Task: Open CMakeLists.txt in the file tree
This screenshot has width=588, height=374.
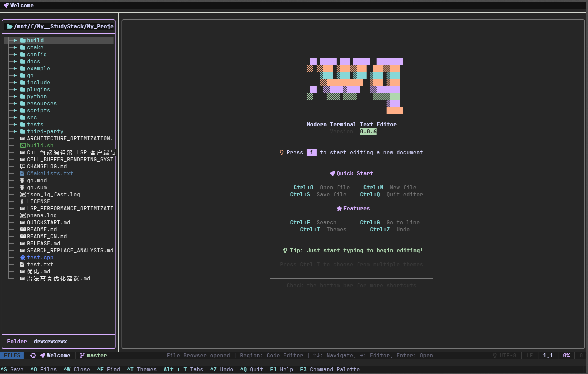Action: [50, 173]
